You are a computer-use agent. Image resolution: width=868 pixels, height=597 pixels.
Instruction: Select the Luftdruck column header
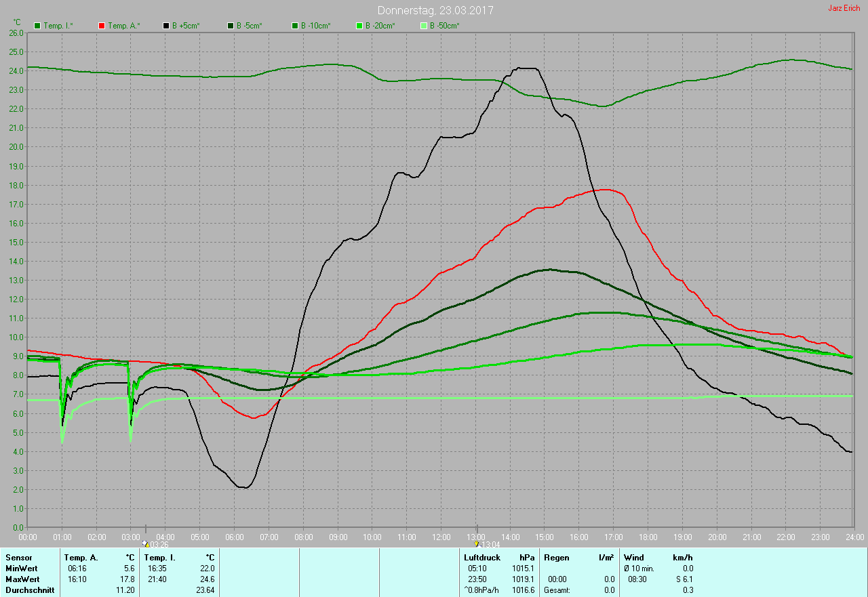coord(481,558)
